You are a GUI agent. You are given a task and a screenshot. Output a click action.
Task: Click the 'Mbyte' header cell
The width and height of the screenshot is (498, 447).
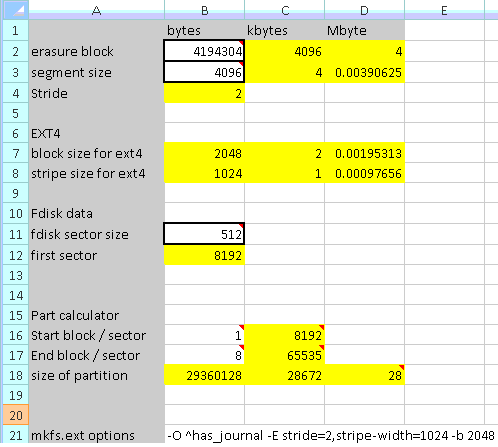[x=364, y=30]
